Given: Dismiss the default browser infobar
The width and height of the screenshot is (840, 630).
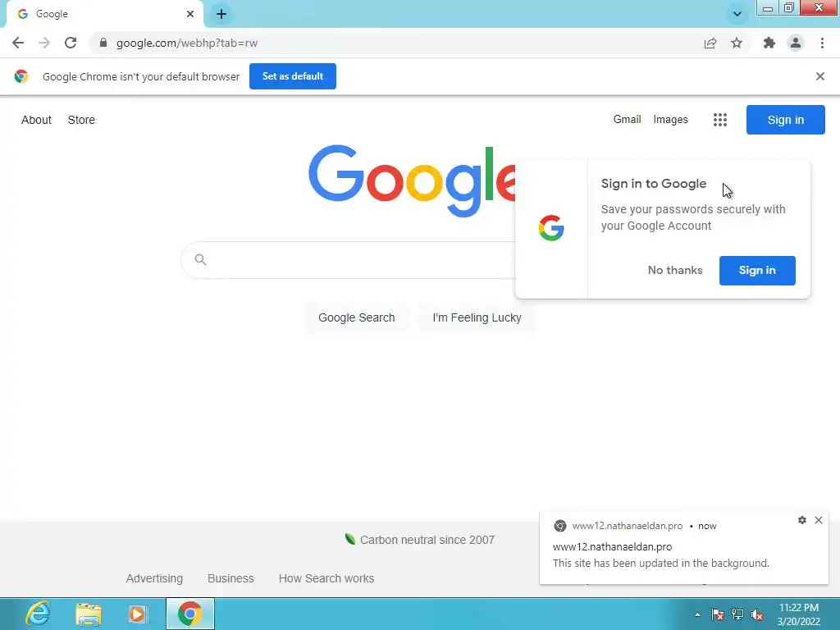Looking at the screenshot, I should coord(819,76).
